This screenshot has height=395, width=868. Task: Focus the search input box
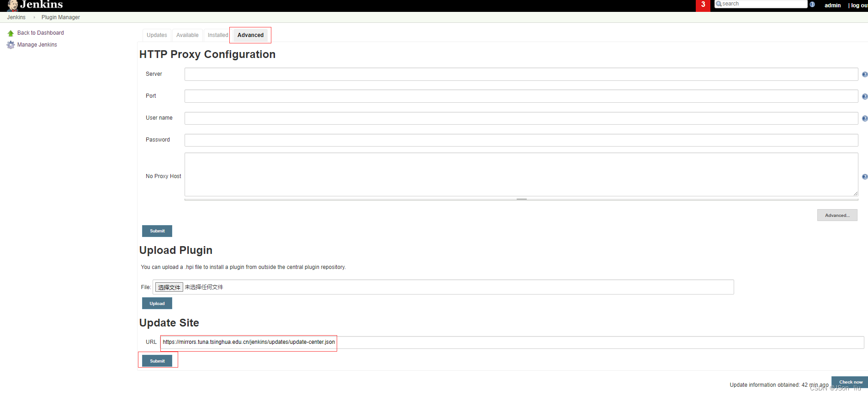pos(761,4)
